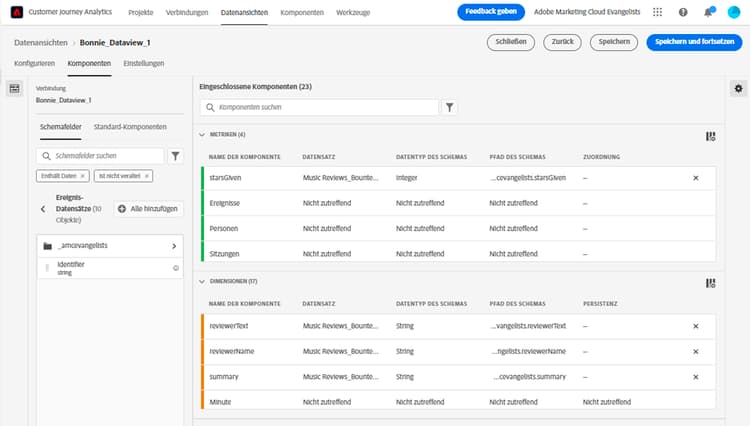750x426 pixels.
Task: Open column settings for Dimensionen table
Action: (x=710, y=284)
